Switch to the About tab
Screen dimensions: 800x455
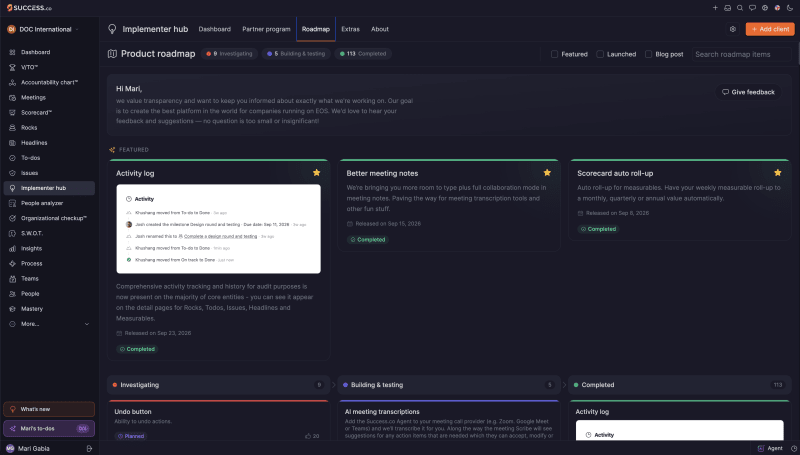(380, 29)
